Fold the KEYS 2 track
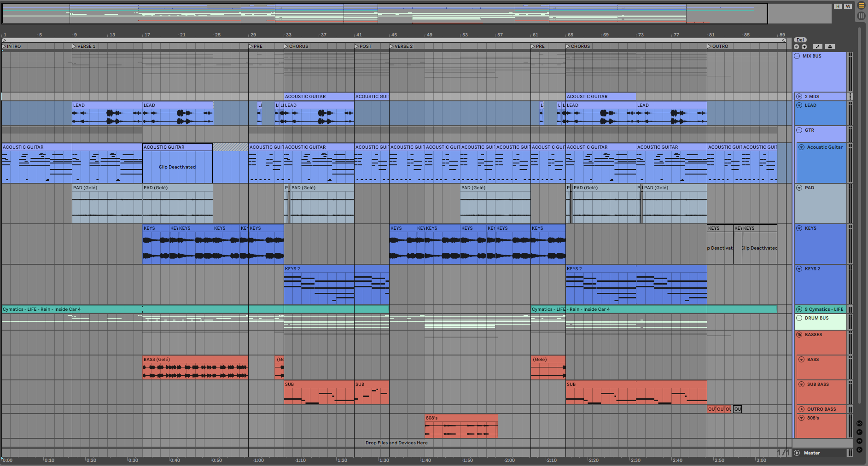This screenshot has height=466, width=868. click(x=799, y=269)
